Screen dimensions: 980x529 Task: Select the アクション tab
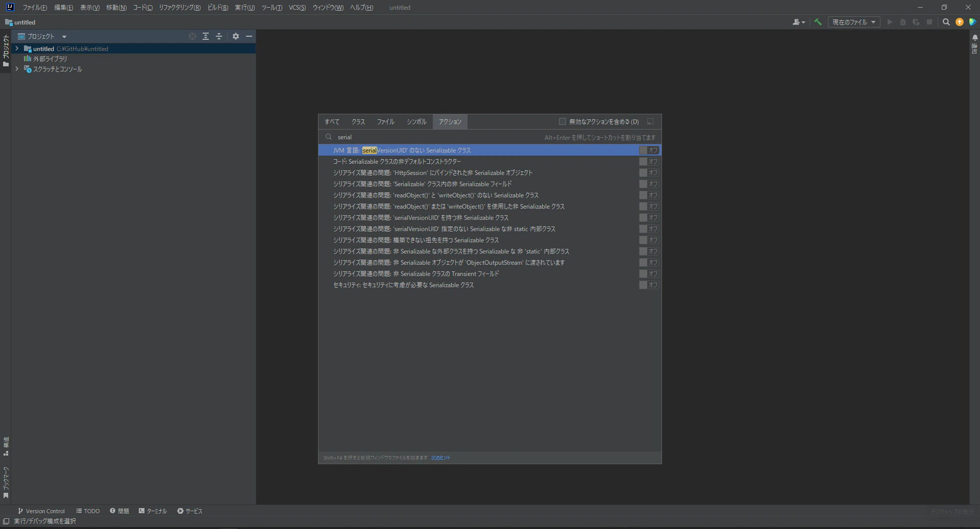click(450, 122)
